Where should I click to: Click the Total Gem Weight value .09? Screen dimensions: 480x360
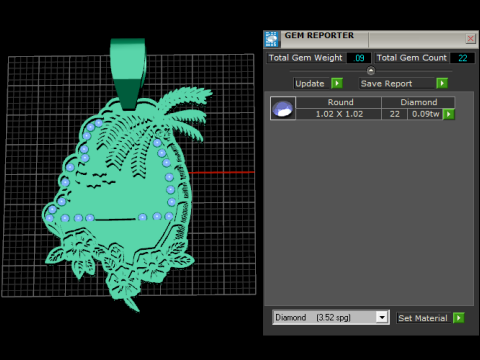359,58
